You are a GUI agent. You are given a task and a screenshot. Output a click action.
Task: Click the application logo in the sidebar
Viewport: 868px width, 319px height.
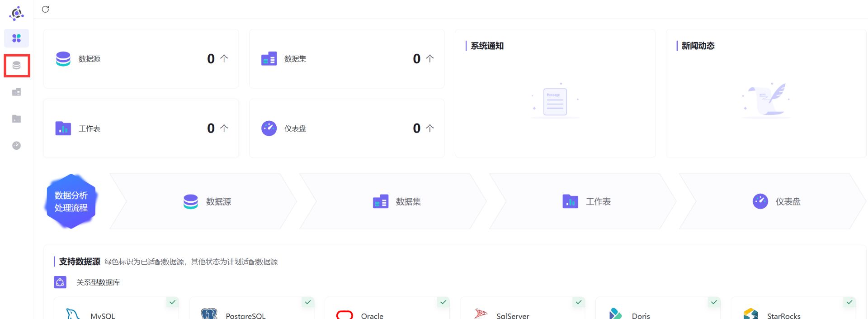click(x=17, y=14)
